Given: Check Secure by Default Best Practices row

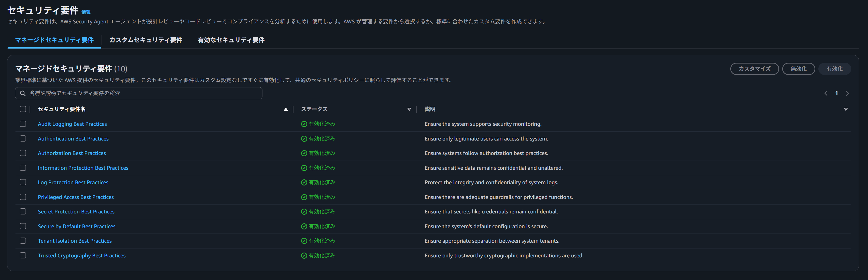Looking at the screenshot, I should point(23,226).
